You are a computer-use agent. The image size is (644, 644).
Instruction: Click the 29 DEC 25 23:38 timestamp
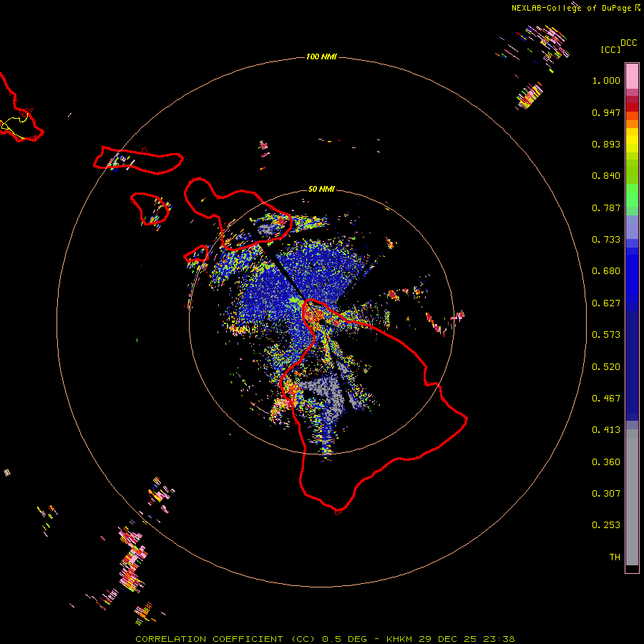[467, 639]
